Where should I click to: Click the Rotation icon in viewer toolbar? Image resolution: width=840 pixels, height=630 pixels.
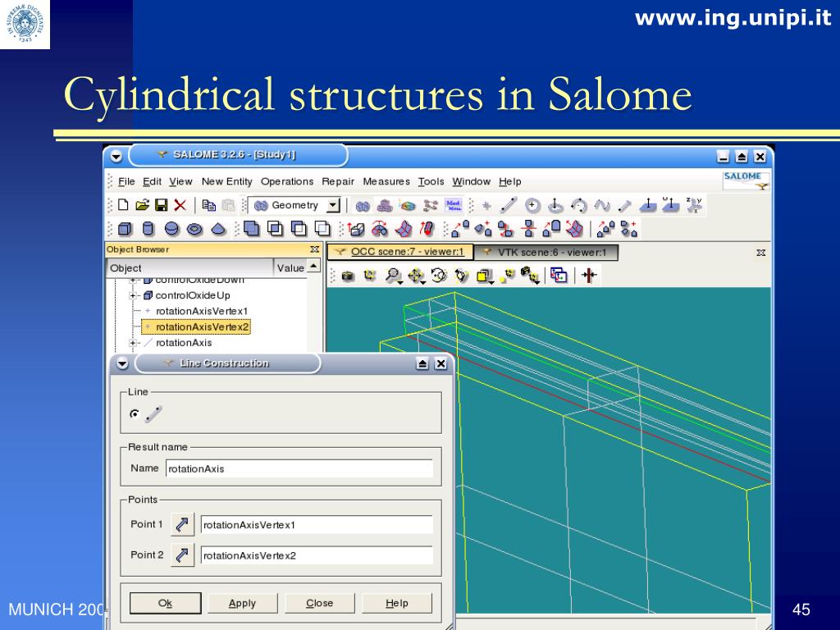pyautogui.click(x=439, y=276)
